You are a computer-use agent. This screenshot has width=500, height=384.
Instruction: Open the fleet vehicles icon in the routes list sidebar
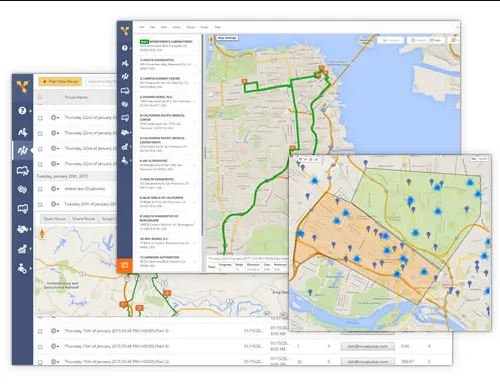click(22, 229)
